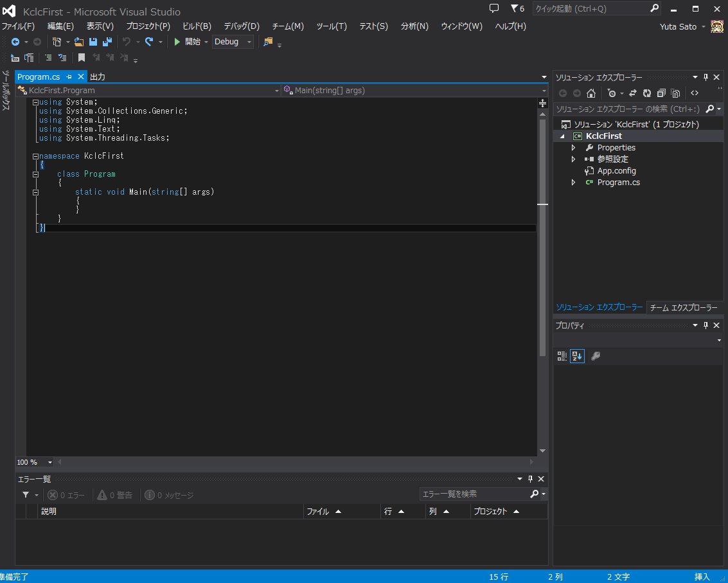Click the editor split-window handle above scrollbar

542,103
